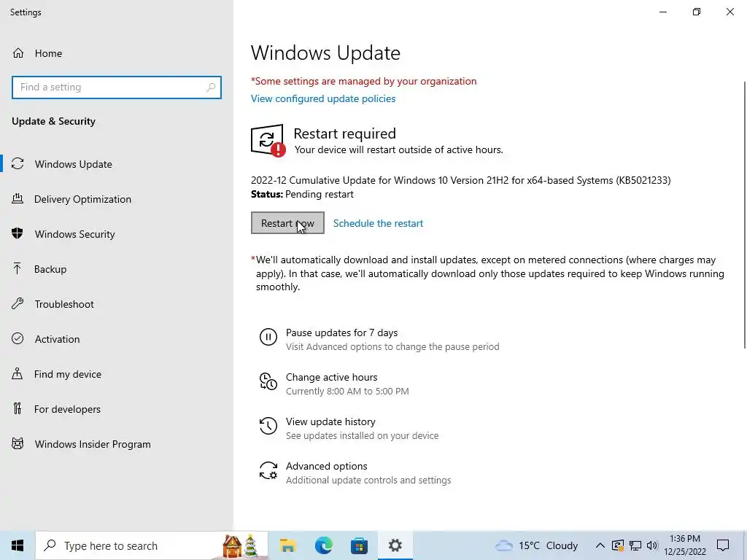Open the Activation page

117,339
